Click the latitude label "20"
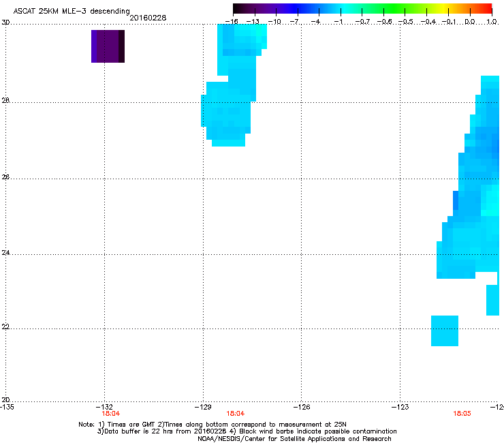The image size is (504, 443). 5,399
